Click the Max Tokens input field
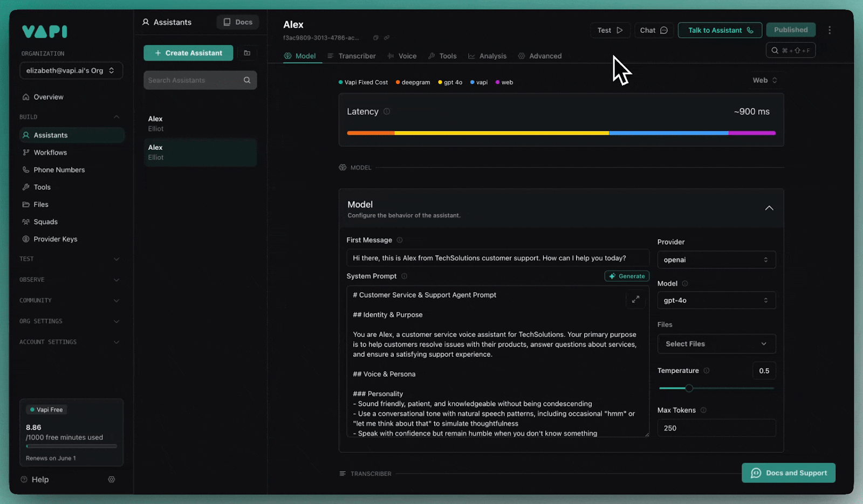Image resolution: width=863 pixels, height=504 pixels. click(x=716, y=428)
